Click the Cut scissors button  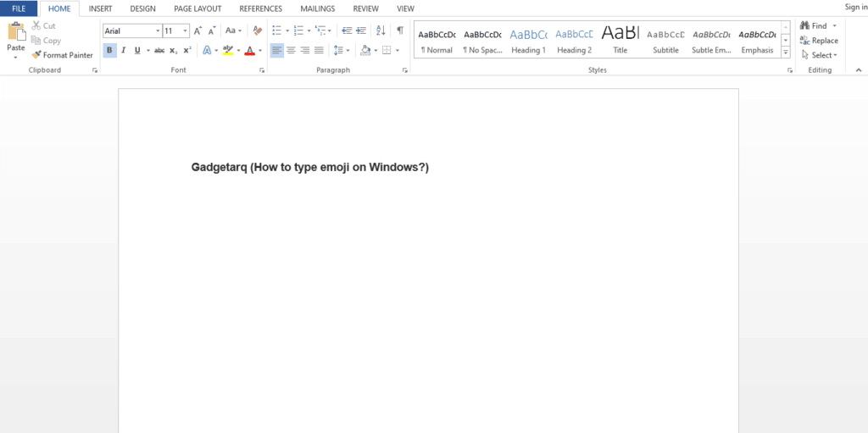43,26
